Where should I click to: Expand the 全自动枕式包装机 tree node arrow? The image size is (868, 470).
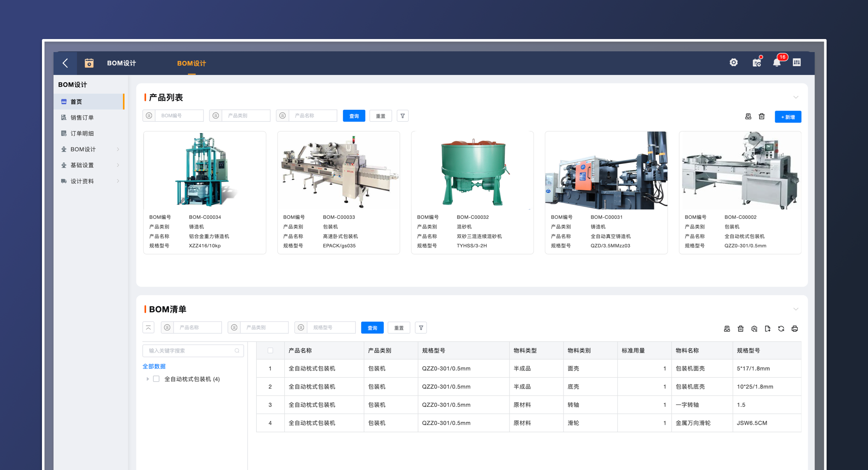click(x=148, y=379)
